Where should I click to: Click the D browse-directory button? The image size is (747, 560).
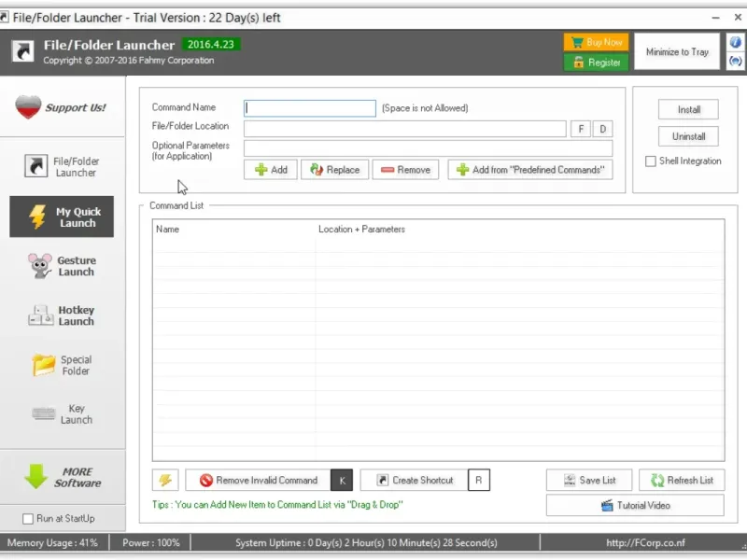pos(602,129)
